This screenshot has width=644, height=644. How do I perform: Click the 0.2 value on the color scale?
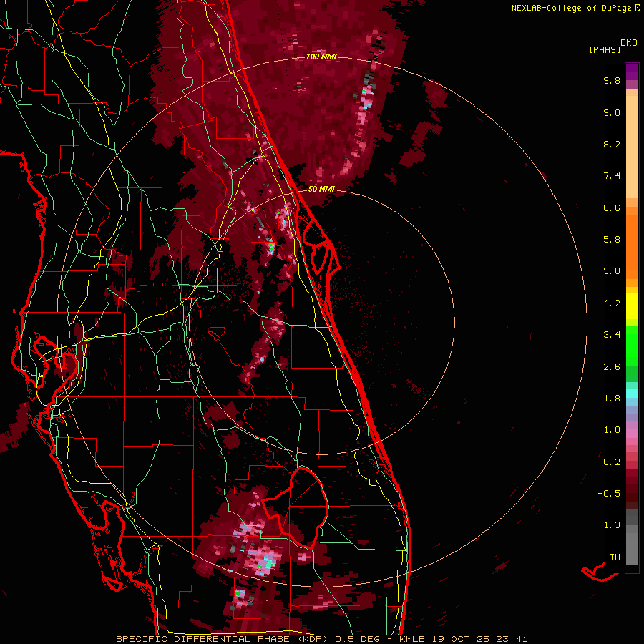tap(612, 462)
